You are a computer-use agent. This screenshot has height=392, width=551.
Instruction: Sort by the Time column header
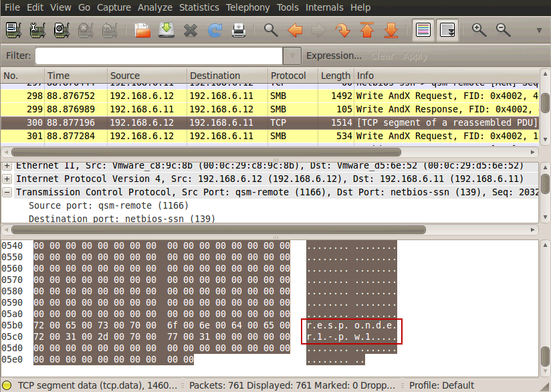[76, 76]
